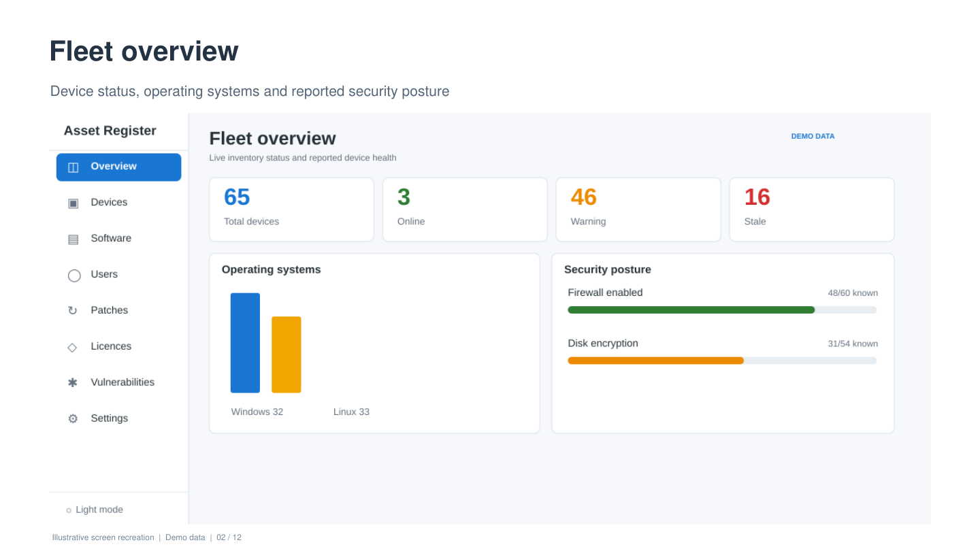Image resolution: width=980 pixels, height=551 pixels.
Task: Click the "Linux 33" chart label
Action: [351, 412]
